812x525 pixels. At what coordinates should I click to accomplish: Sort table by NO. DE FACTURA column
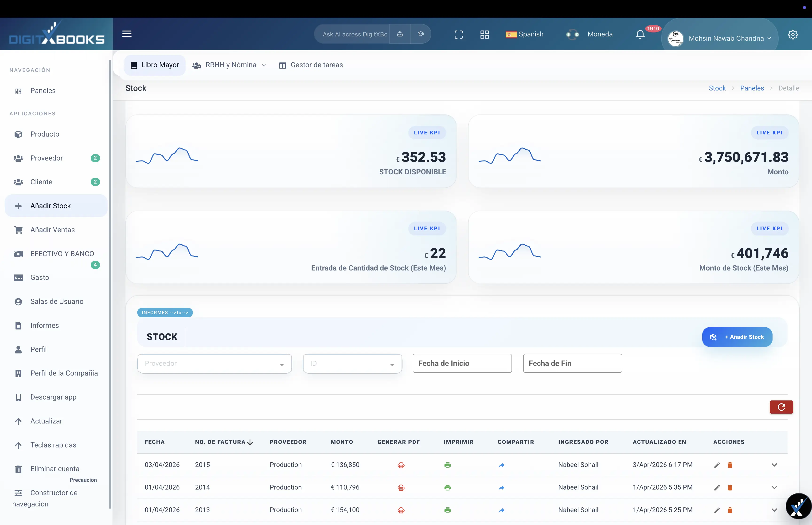click(x=250, y=442)
